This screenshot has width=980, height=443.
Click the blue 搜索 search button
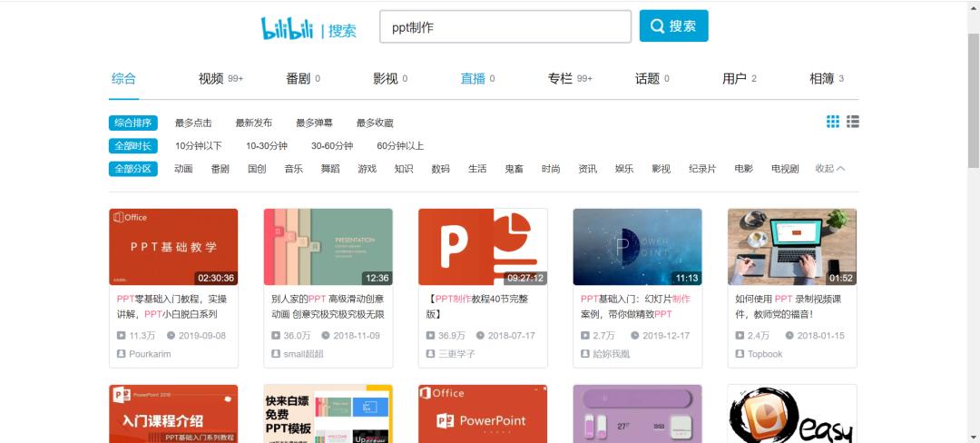point(673,25)
